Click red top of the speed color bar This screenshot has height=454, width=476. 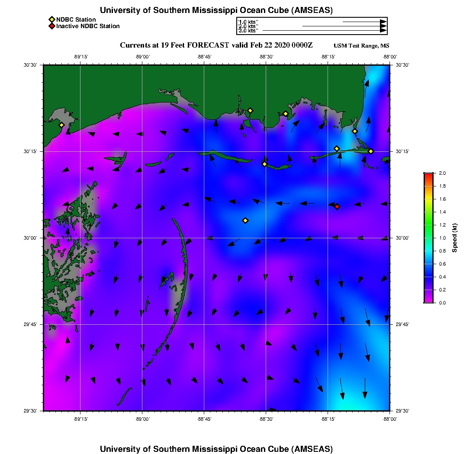[x=428, y=175]
